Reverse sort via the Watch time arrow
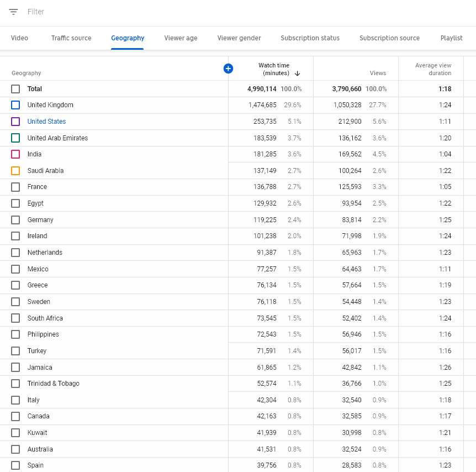The height and width of the screenshot is (472, 476). [298, 74]
